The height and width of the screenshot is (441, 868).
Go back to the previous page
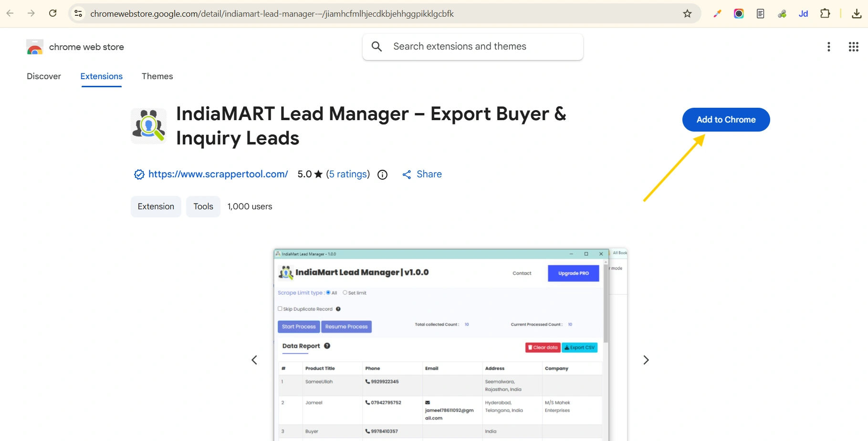point(10,13)
